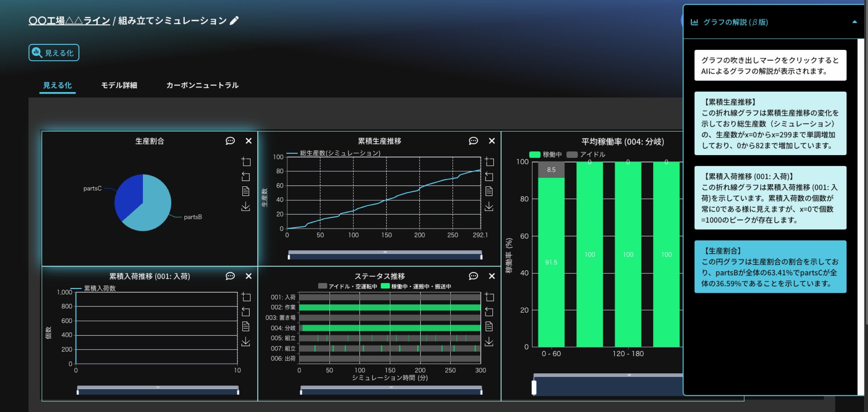Open AI explanation bubble for 生産割合 chart
Screen dimensions: 868x412
[x=230, y=141]
